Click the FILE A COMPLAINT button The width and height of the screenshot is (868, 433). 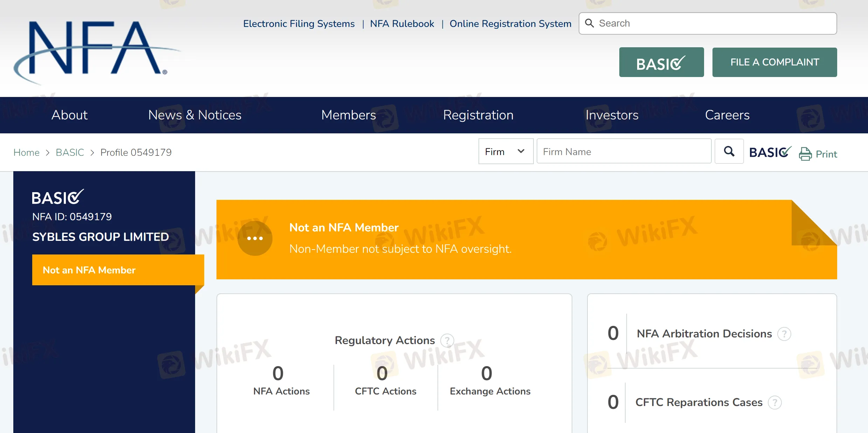[x=774, y=62]
